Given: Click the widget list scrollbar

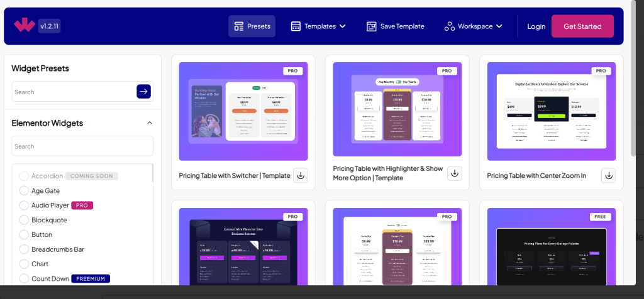Looking at the screenshot, I should (x=152, y=173).
